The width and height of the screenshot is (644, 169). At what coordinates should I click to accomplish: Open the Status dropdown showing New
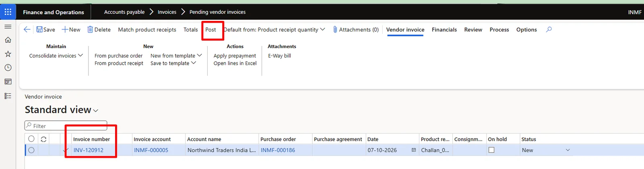[x=546, y=150]
